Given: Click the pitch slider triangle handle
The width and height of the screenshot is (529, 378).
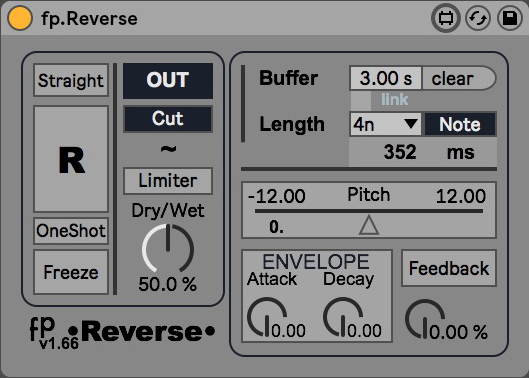Looking at the screenshot, I should [369, 225].
